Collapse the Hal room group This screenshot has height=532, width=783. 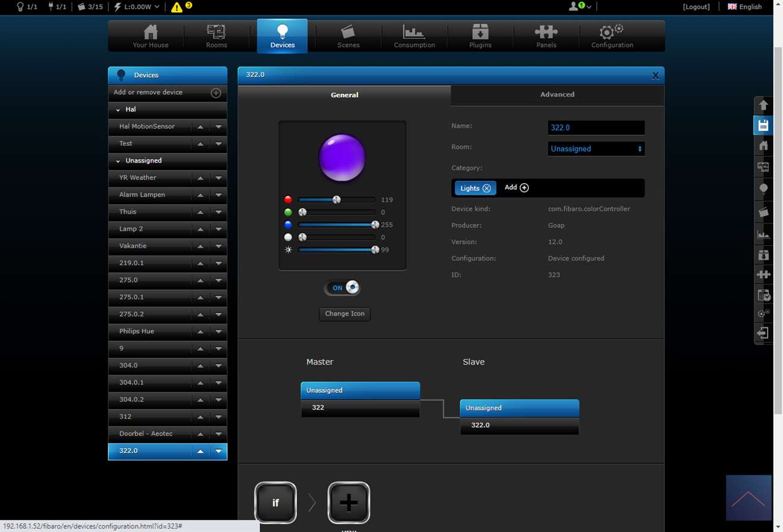(118, 110)
